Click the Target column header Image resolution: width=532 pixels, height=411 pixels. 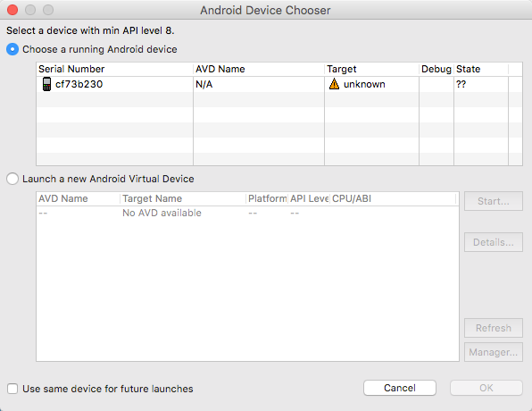point(371,69)
